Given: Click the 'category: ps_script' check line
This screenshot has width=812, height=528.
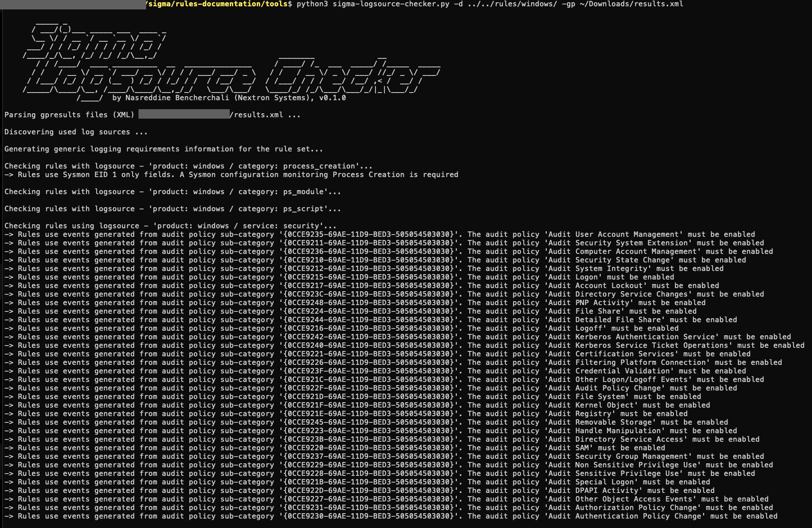Looking at the screenshot, I should point(173,209).
